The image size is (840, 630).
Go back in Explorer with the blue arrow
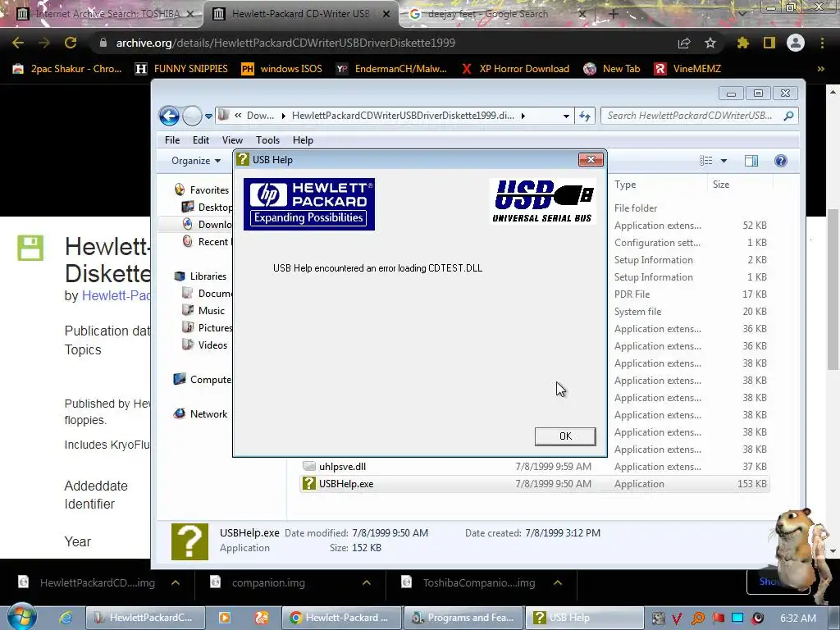[169, 116]
